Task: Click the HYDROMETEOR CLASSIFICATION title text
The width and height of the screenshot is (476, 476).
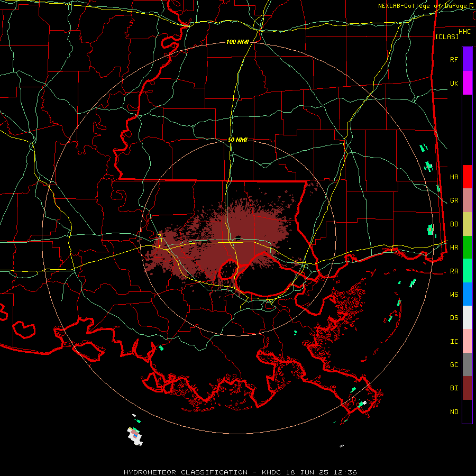Action: (186, 472)
